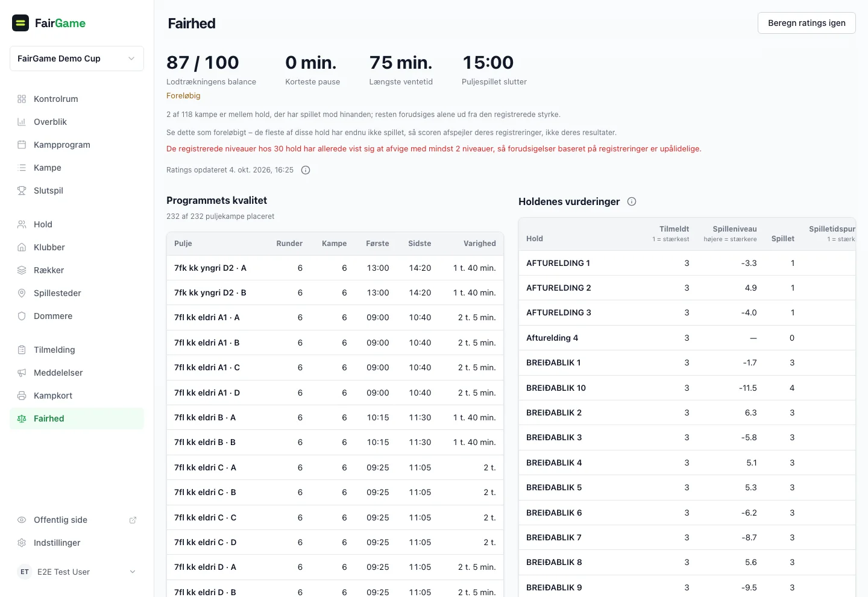Click the 87 / 100 balance score
The height and width of the screenshot is (597, 868).
click(x=203, y=63)
